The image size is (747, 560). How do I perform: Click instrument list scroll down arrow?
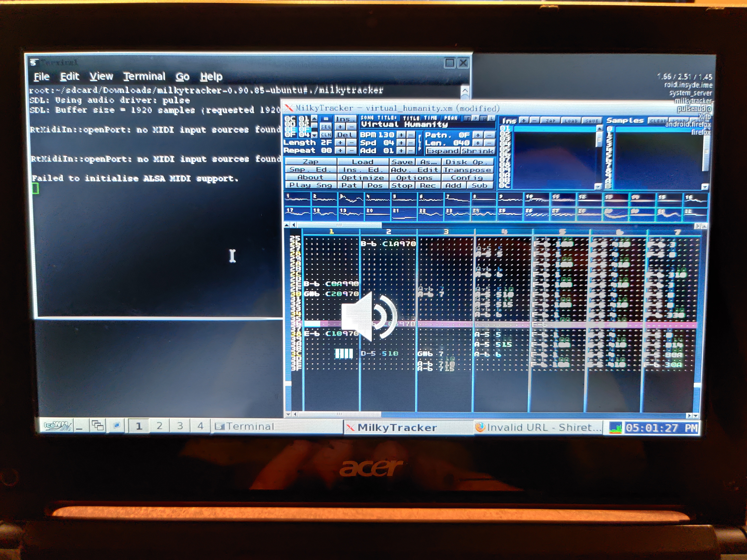[x=598, y=186]
